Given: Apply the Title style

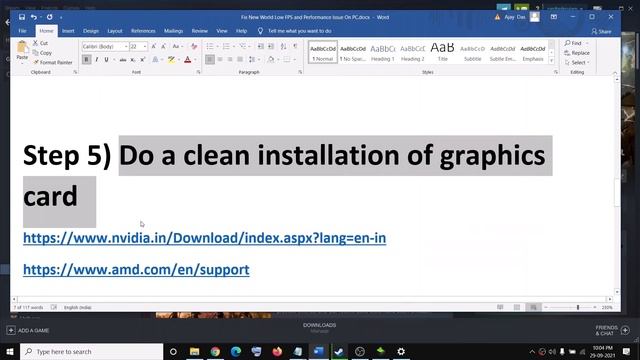Looking at the screenshot, I should (x=442, y=52).
